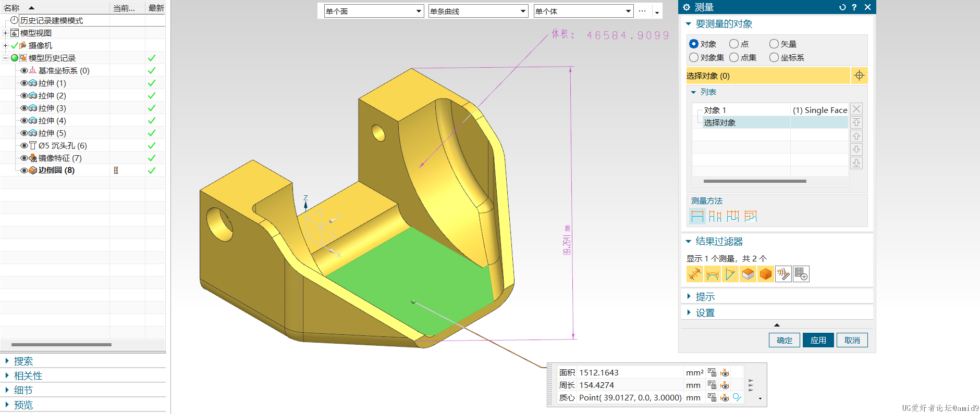
Task: Move list item to the bottom
Action: (856, 163)
